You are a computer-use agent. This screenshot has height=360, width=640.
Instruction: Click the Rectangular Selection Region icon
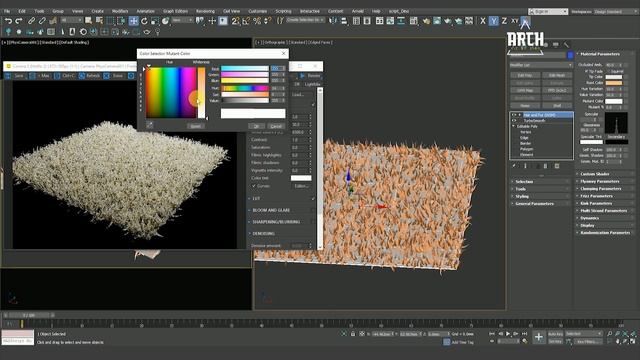coord(110,20)
